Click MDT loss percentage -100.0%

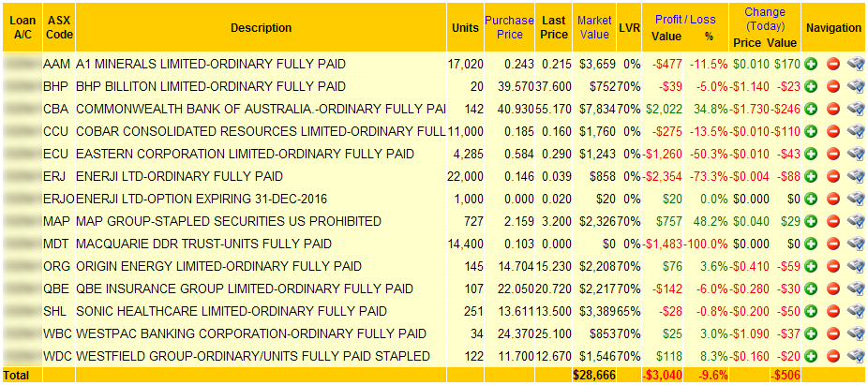pos(707,244)
